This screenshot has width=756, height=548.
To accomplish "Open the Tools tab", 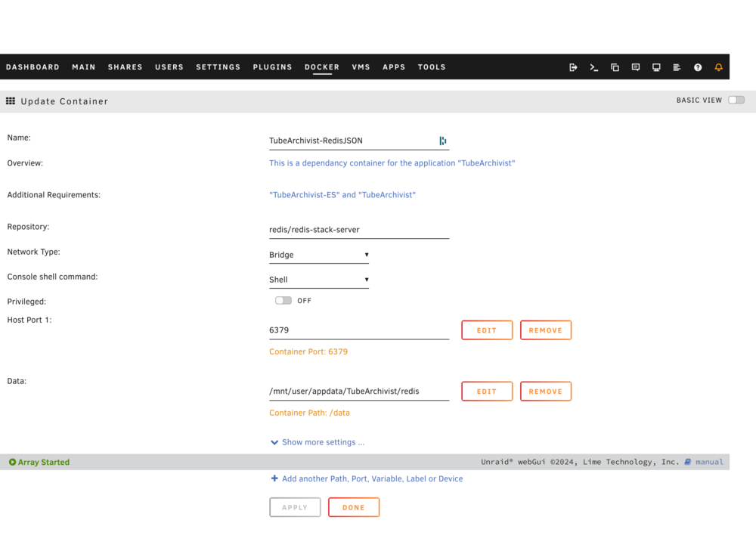I will (432, 67).
